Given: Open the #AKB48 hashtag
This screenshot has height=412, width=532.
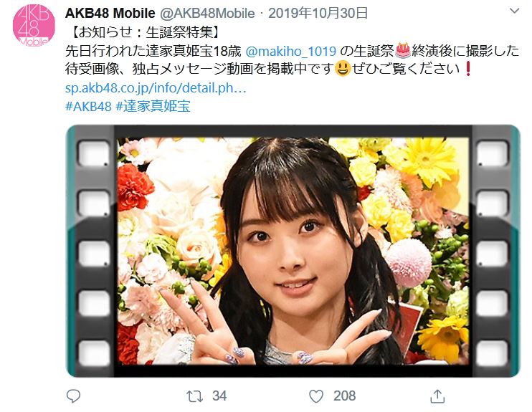Looking at the screenshot, I should 88,107.
